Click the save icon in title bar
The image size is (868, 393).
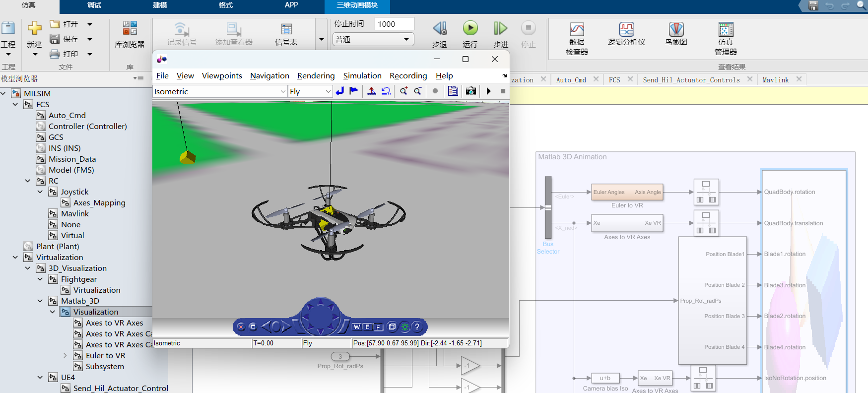coord(813,5)
